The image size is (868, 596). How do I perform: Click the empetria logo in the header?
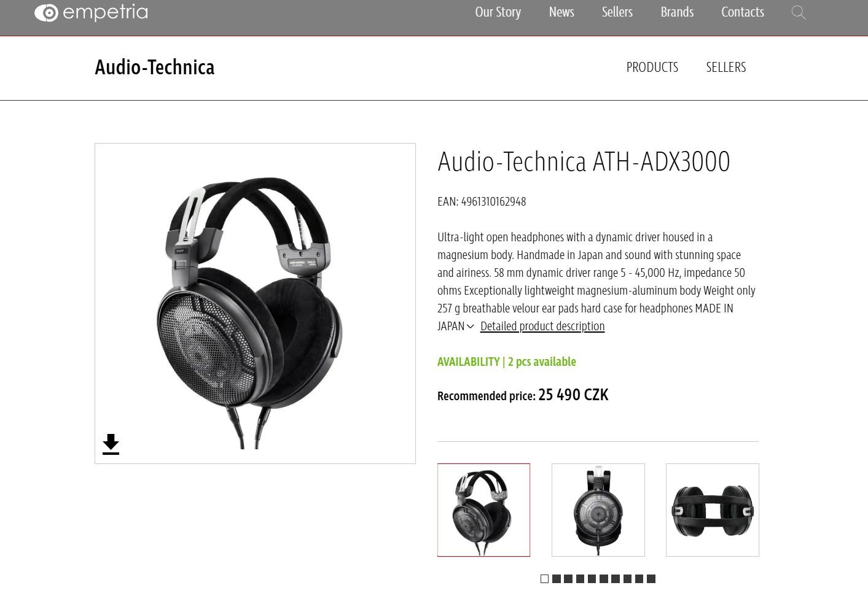pos(91,12)
